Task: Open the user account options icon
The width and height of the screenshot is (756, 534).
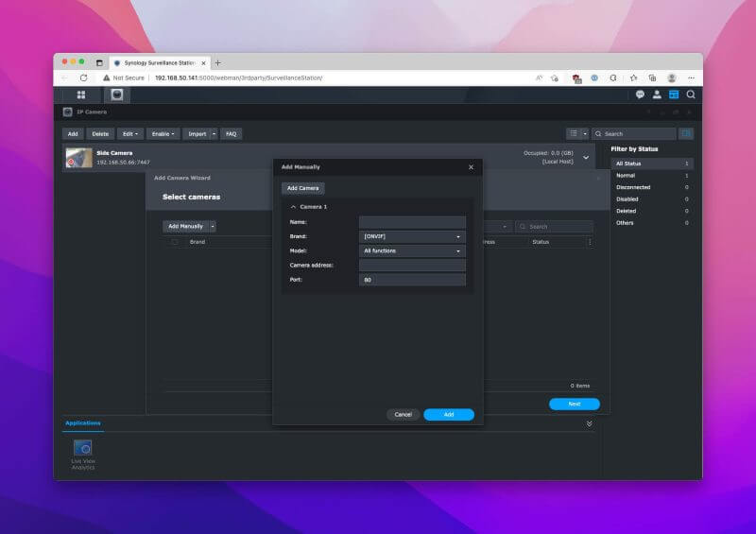Action: (657, 95)
